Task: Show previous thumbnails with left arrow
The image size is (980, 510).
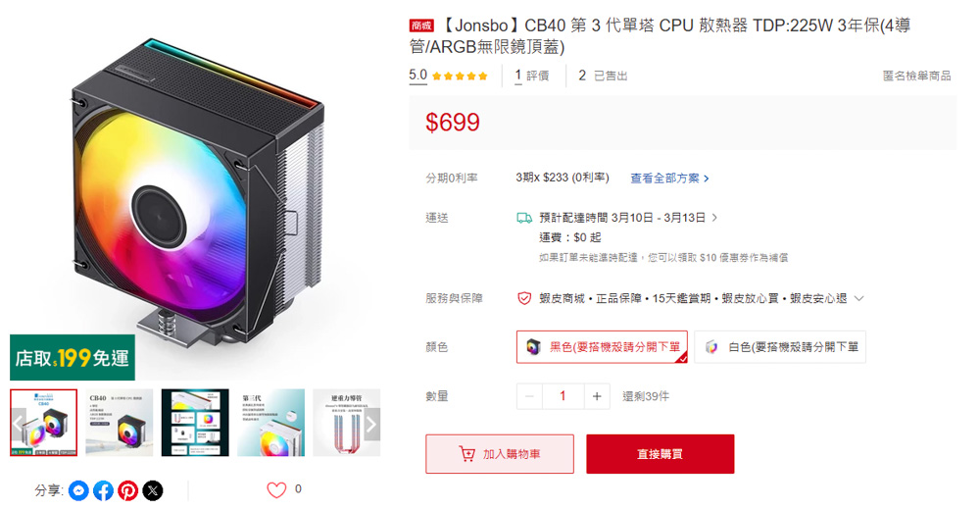Action: (x=18, y=424)
